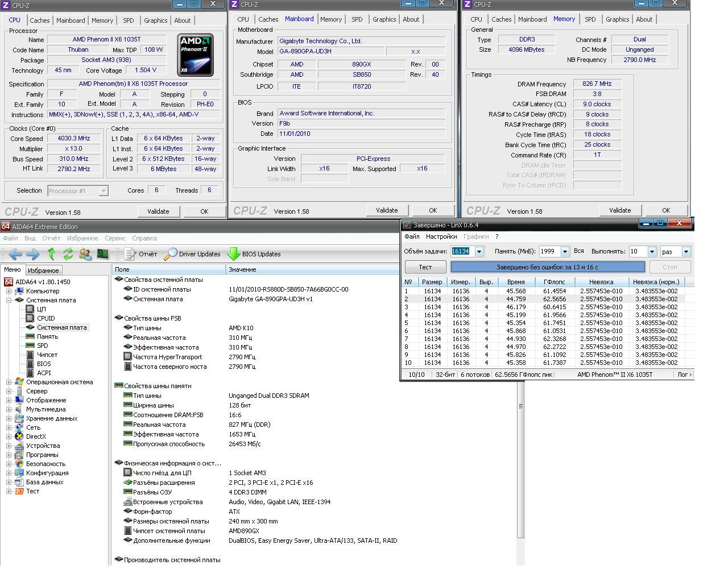Click the Отчёт report toolbar button
The width and height of the screenshot is (728, 582).
[140, 254]
